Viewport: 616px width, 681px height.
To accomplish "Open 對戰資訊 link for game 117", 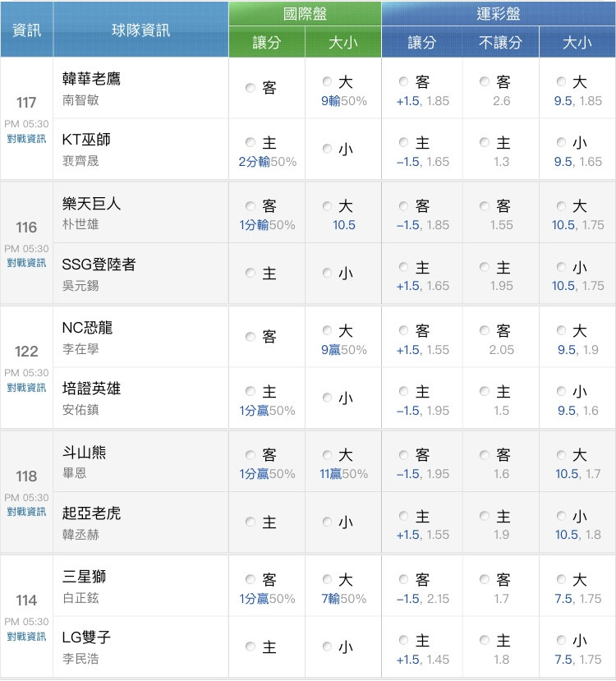I will click(x=26, y=139).
